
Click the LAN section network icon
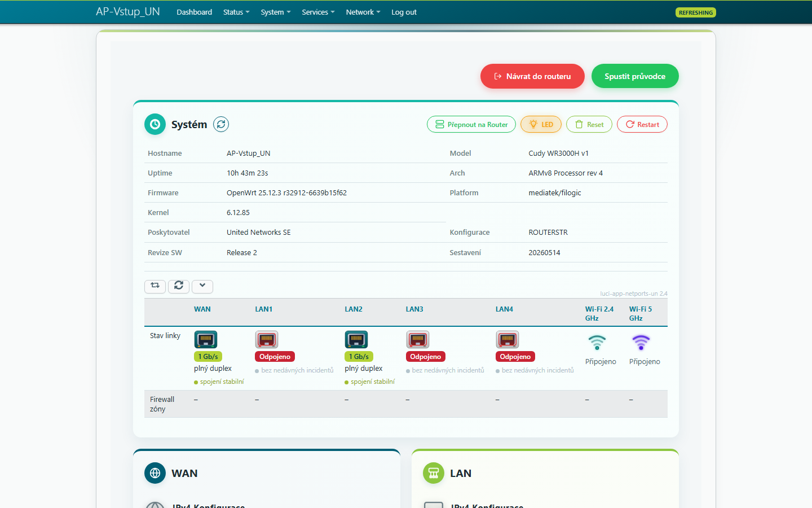pyautogui.click(x=434, y=473)
